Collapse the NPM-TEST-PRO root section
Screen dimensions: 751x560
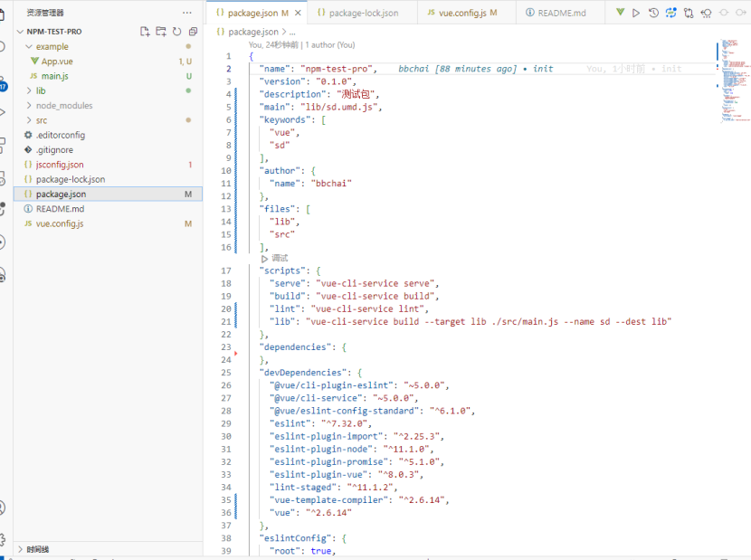pyautogui.click(x=20, y=32)
